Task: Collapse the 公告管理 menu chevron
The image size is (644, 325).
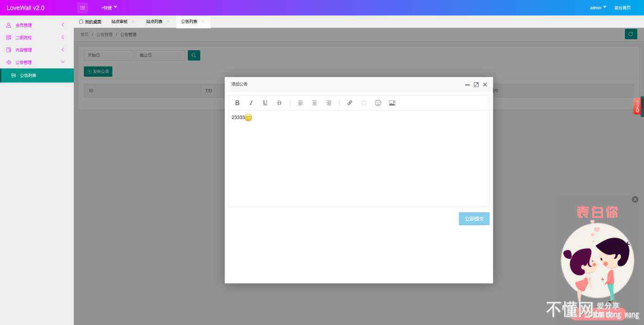Action: (63, 62)
